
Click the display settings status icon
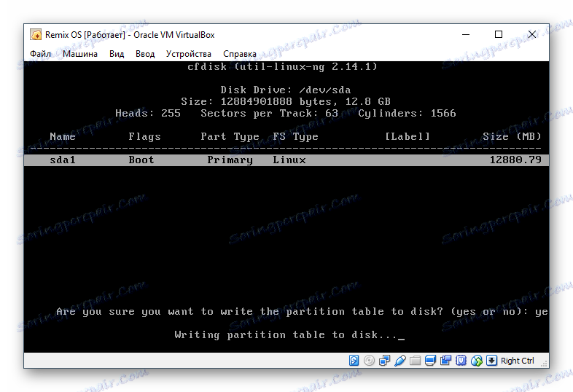[431, 361]
